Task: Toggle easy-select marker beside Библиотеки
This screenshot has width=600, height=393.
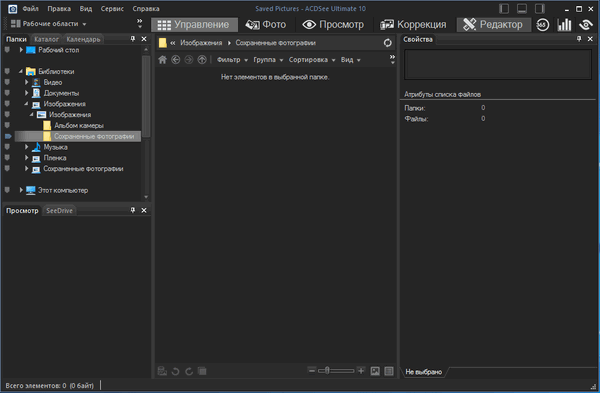Action: pyautogui.click(x=7, y=71)
